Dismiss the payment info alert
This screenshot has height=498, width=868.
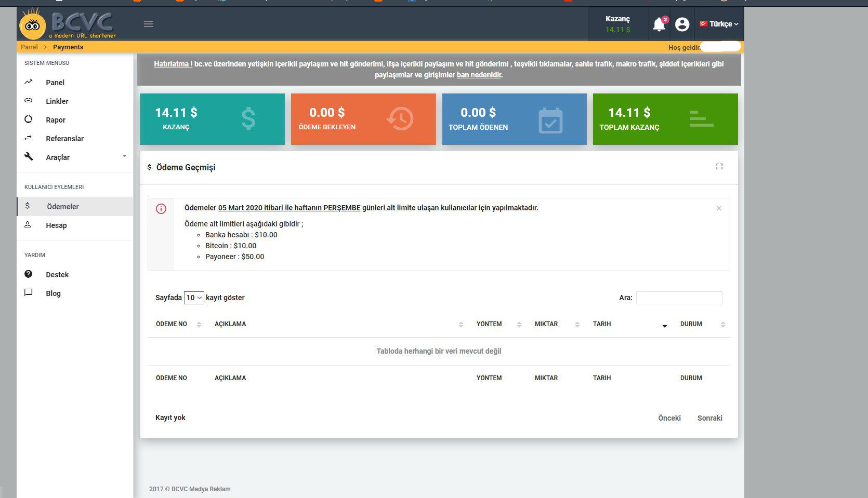click(719, 208)
